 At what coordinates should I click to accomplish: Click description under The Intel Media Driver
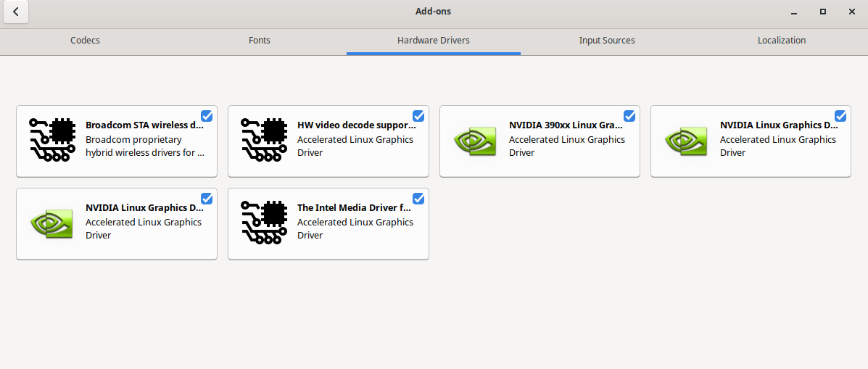[x=355, y=228]
